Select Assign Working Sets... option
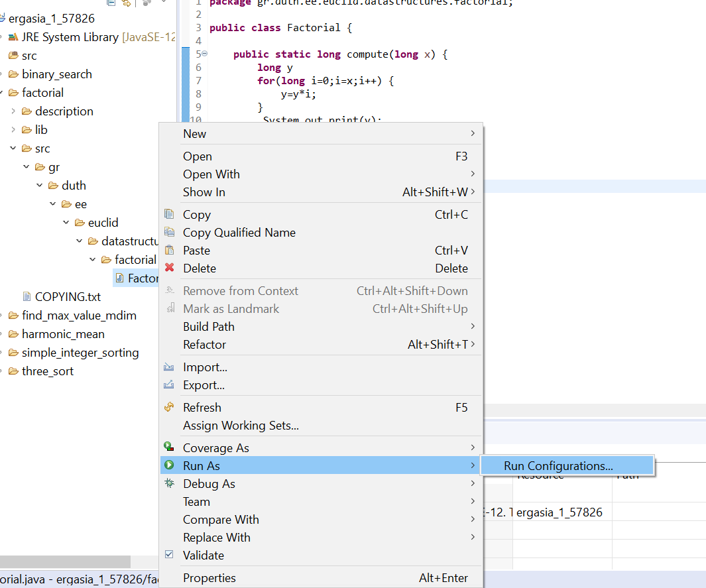Screen dimensions: 706x588 (241, 425)
